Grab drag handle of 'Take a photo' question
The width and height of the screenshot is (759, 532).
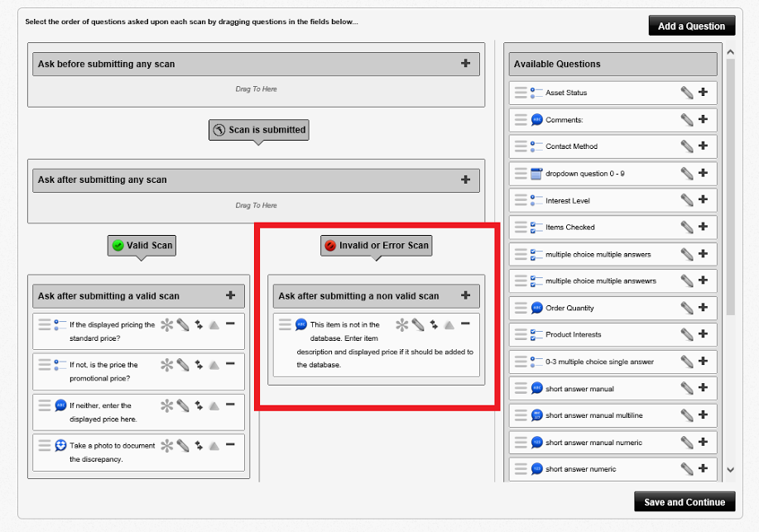44,445
